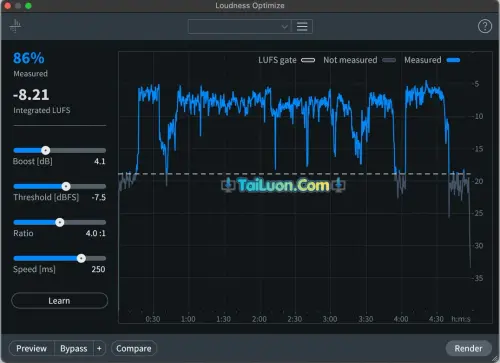The width and height of the screenshot is (500, 363).
Task: Click the Render button
Action: pos(468,348)
